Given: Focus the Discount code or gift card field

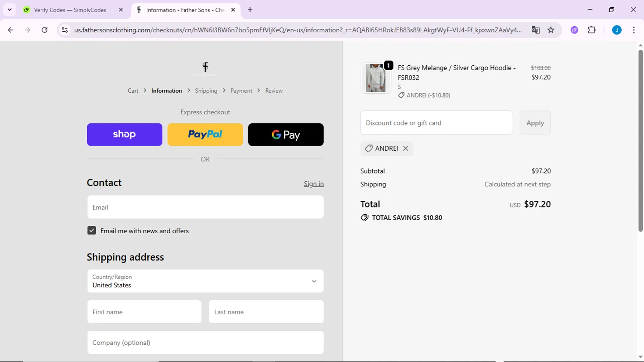Looking at the screenshot, I should click(x=437, y=123).
